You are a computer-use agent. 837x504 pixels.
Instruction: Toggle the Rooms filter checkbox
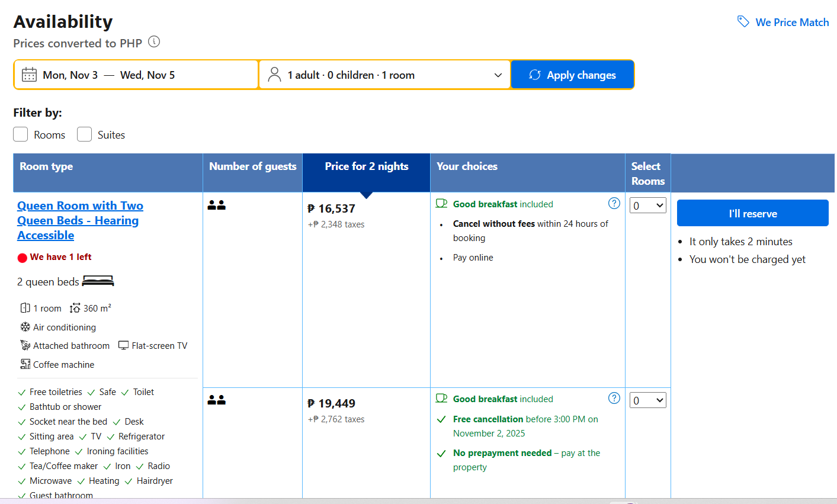21,134
